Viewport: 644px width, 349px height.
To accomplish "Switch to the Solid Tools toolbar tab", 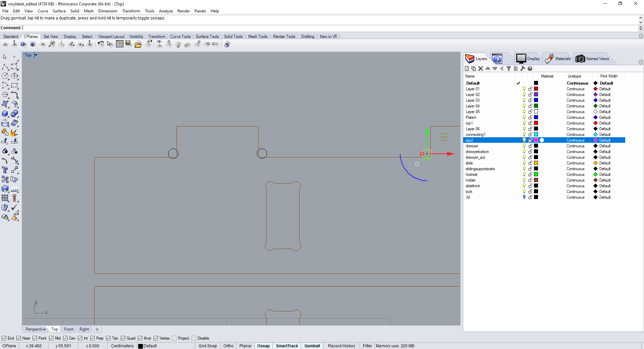I will [233, 37].
